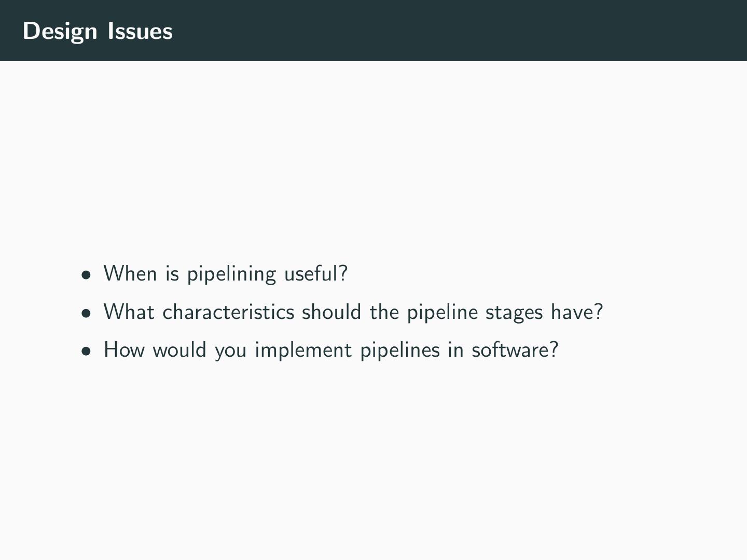This screenshot has height=560, width=747.
Task: Click the dark header bar right of title
Action: (467, 31)
